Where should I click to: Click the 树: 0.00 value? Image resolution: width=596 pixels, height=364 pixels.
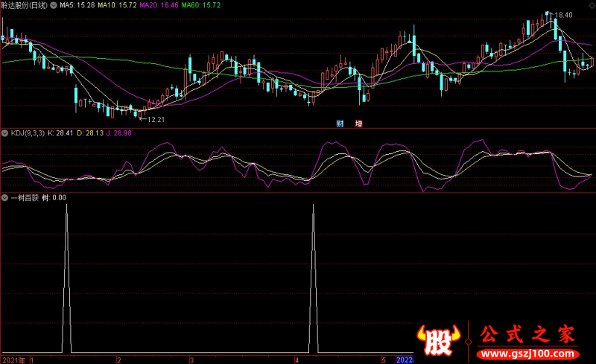[54, 198]
